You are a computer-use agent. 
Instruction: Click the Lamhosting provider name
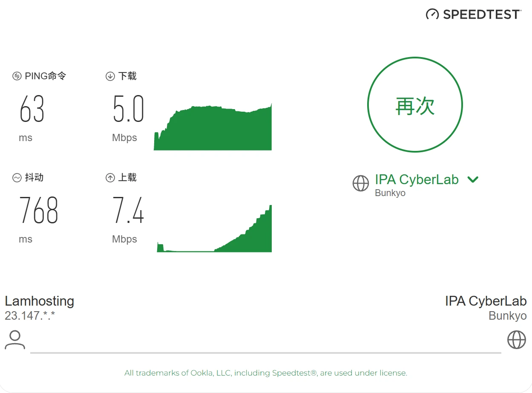[x=40, y=301]
